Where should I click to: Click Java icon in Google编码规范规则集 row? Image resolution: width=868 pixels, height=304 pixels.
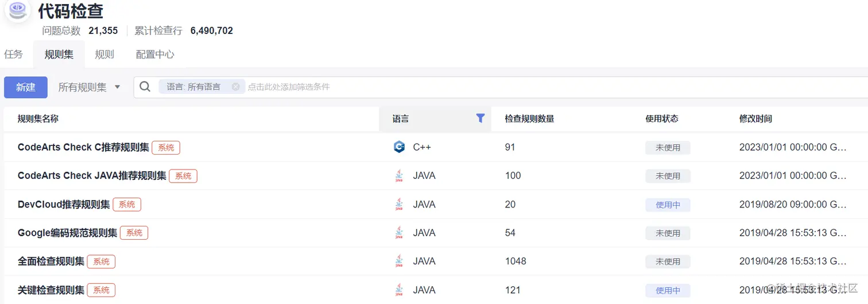(x=399, y=233)
